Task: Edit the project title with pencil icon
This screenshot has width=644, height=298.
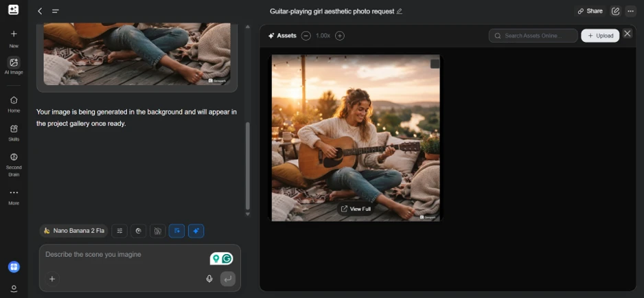Action: (399, 12)
